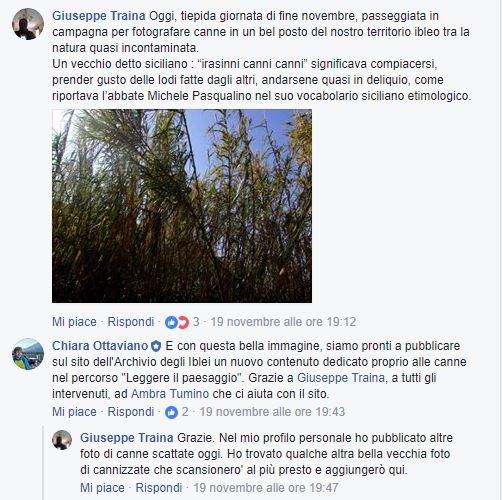Follow the tagged Ambra Tumino mention link
Screen dimensions: 502x500
coord(170,394)
